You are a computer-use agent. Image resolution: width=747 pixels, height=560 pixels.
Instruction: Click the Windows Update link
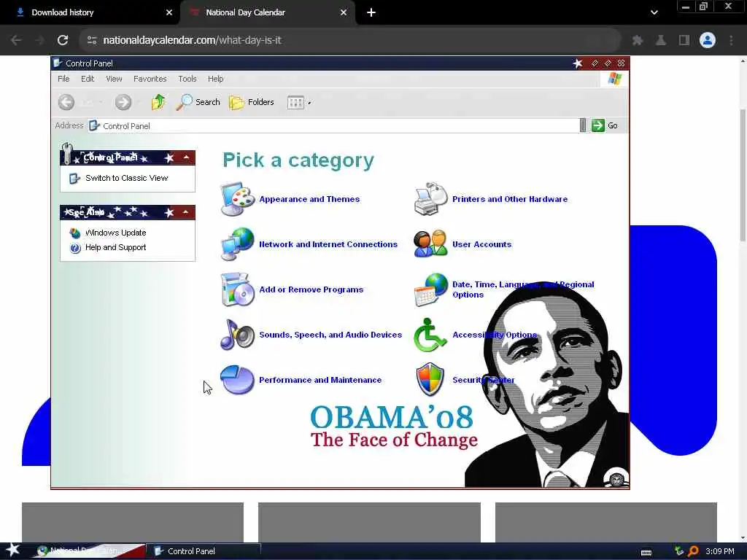click(116, 233)
